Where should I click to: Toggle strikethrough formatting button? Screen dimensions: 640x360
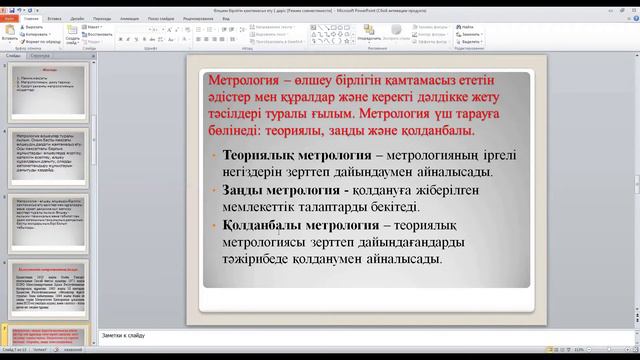pos(152,40)
